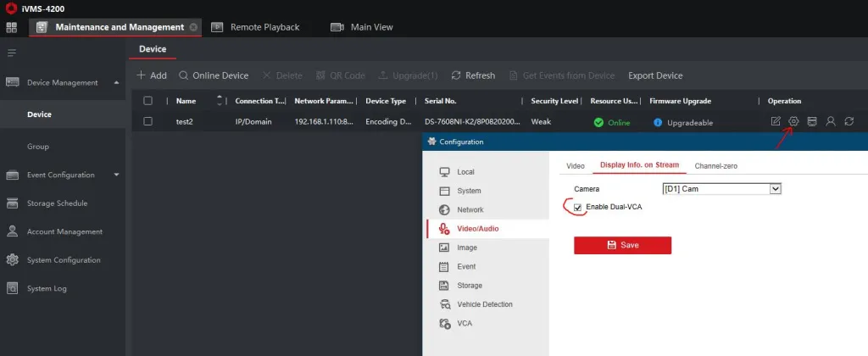
Task: Expand the Event Configuration section
Action: click(x=116, y=175)
